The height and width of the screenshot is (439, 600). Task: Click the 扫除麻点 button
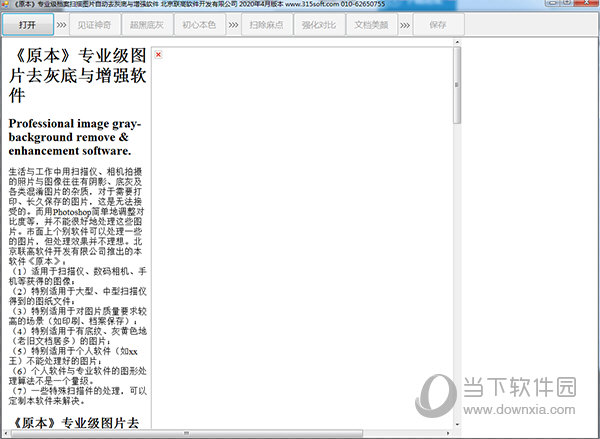point(267,25)
